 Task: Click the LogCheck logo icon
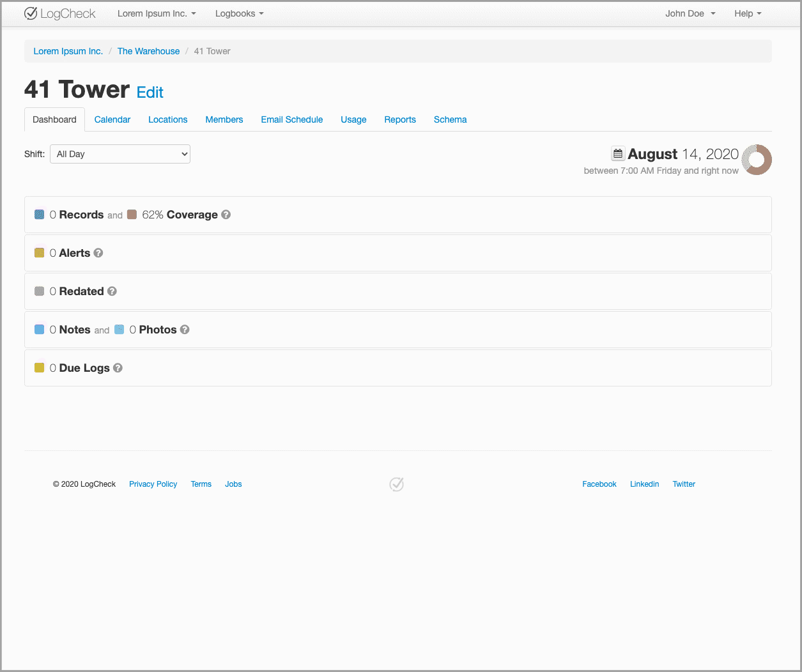[30, 13]
